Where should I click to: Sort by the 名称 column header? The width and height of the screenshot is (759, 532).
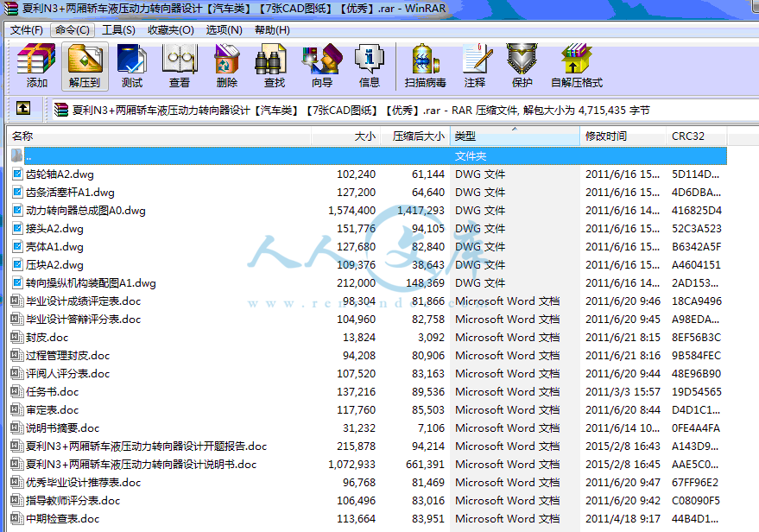click(x=159, y=136)
